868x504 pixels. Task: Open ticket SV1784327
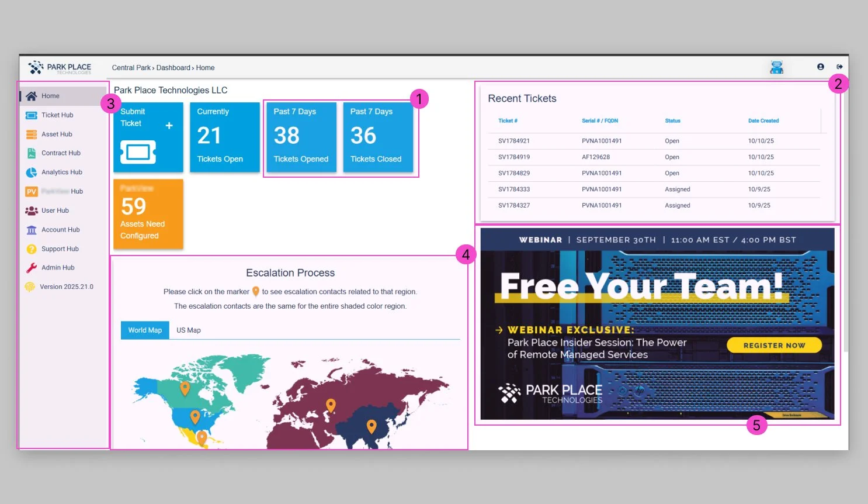point(514,206)
